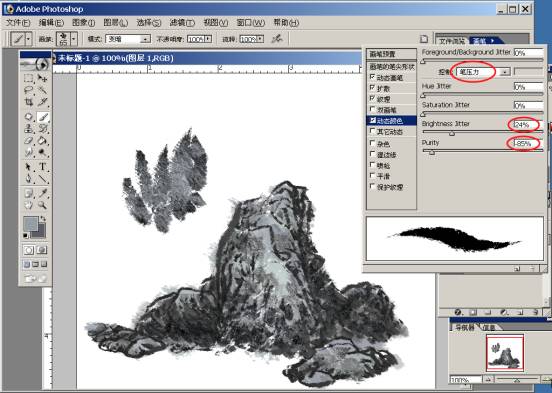Select the Crop tool
Screen dimensions: 552x393
click(29, 102)
